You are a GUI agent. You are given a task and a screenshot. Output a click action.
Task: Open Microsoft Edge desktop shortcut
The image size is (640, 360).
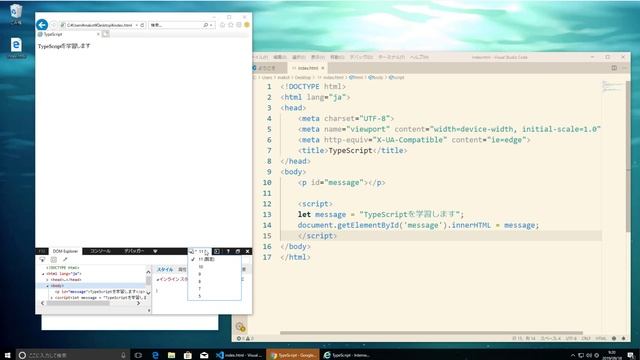pos(16,47)
